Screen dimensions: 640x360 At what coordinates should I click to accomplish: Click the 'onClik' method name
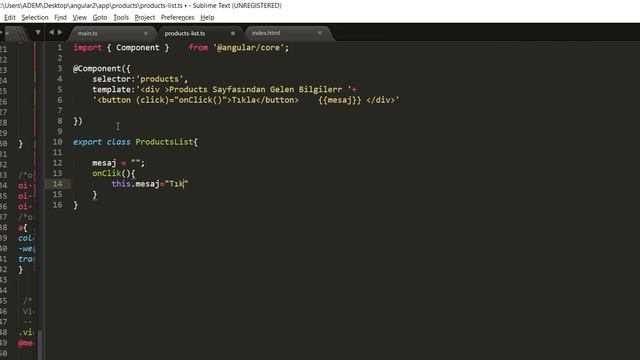coord(107,173)
